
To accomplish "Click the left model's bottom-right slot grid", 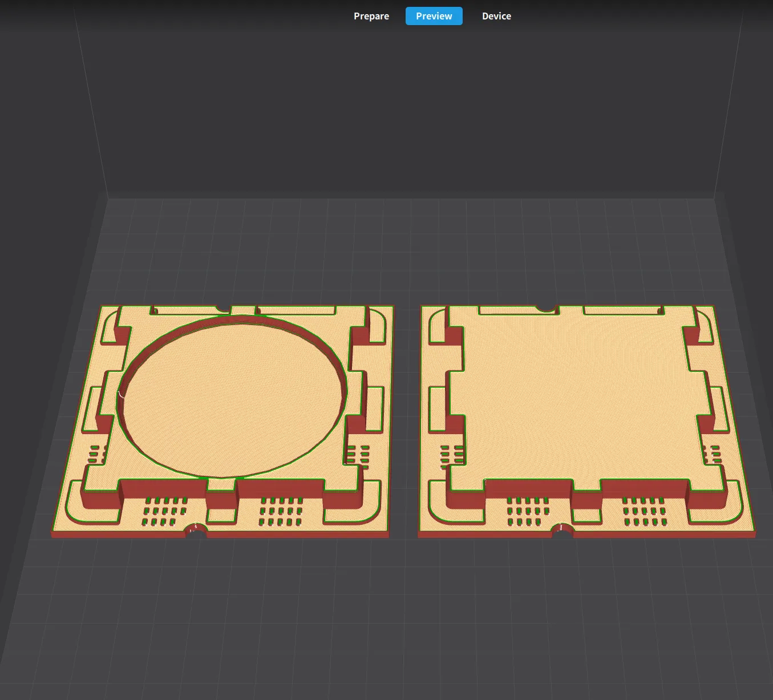I will pos(281,511).
